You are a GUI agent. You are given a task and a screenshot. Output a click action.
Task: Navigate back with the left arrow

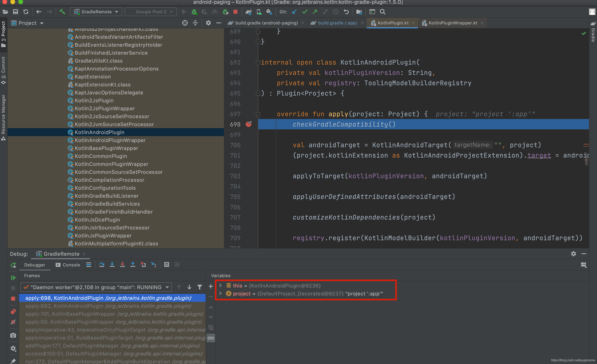click(x=39, y=12)
